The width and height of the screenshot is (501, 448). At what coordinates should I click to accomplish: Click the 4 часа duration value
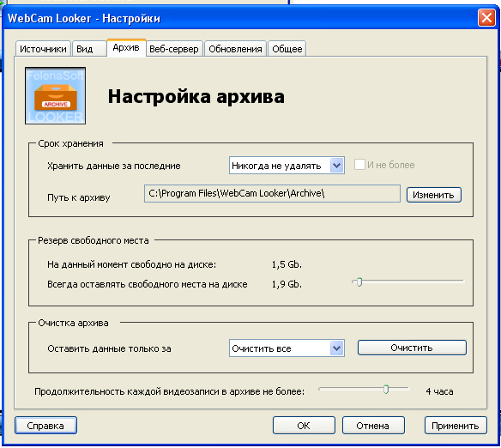[x=439, y=391]
